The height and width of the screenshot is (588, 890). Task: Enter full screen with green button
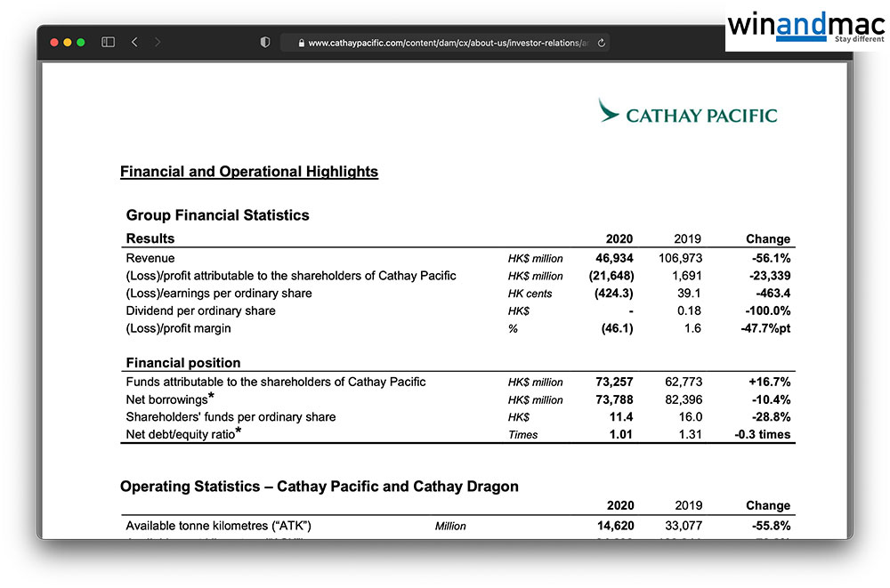pyautogui.click(x=81, y=42)
